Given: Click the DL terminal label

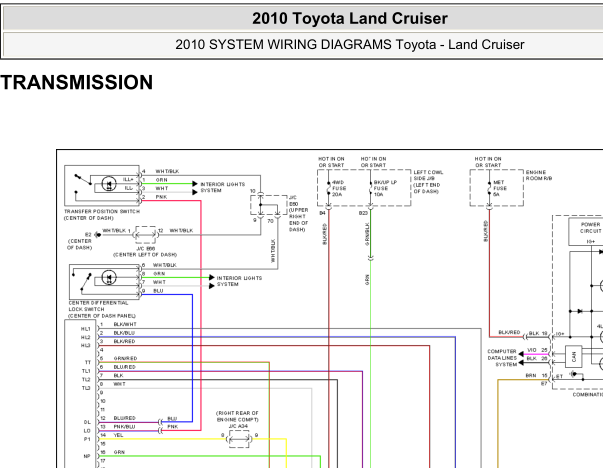Looking at the screenshot, I should tap(87, 422).
